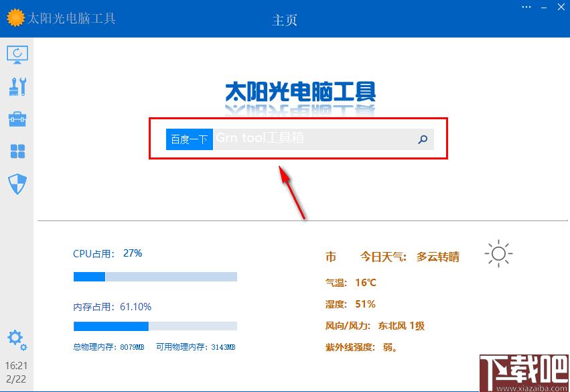Viewport: 570px width, 392px height.
Task: Click the 风向/风力 东北风 1级 text
Action: tap(375, 326)
